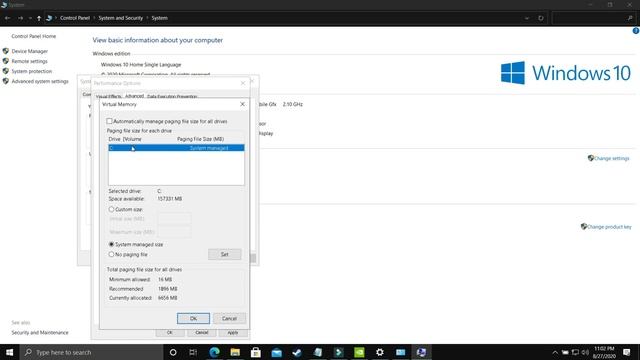
Task: Open Remote settings link
Action: point(29,61)
